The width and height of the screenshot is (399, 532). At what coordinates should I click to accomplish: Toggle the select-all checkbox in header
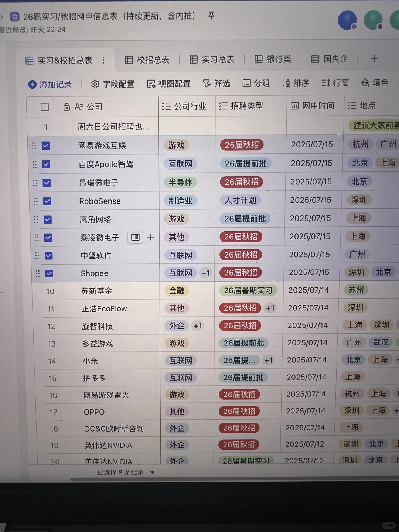(x=45, y=107)
